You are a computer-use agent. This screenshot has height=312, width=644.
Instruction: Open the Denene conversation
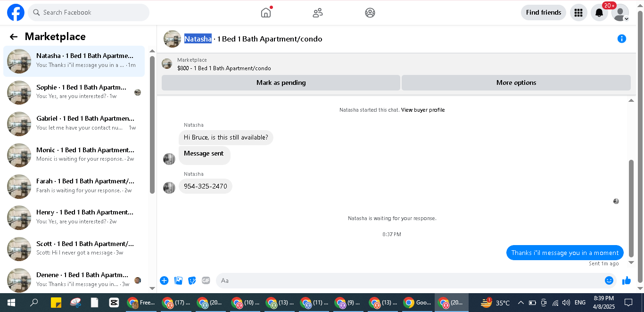74,280
